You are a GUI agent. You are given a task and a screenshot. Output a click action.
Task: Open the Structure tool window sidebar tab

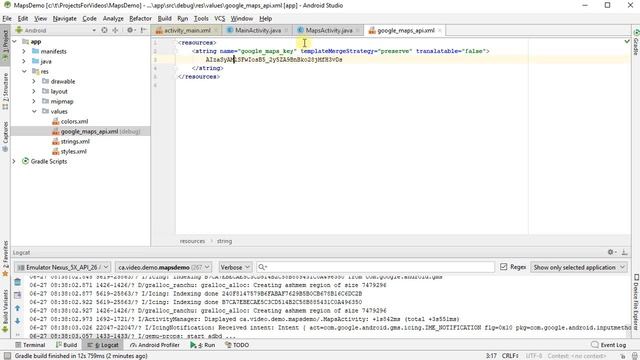coord(5,91)
